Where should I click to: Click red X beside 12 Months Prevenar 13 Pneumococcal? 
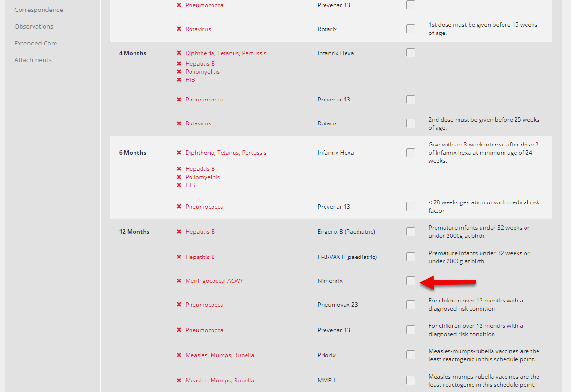point(179,330)
